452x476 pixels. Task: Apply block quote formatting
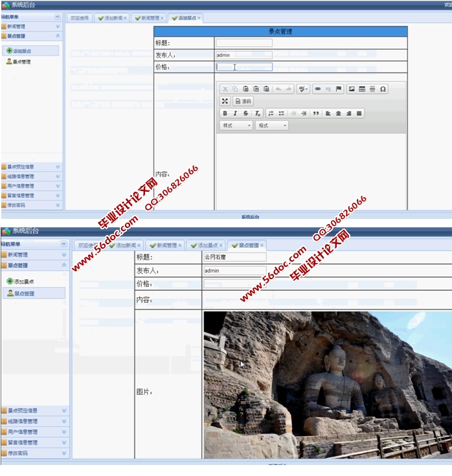click(x=316, y=113)
